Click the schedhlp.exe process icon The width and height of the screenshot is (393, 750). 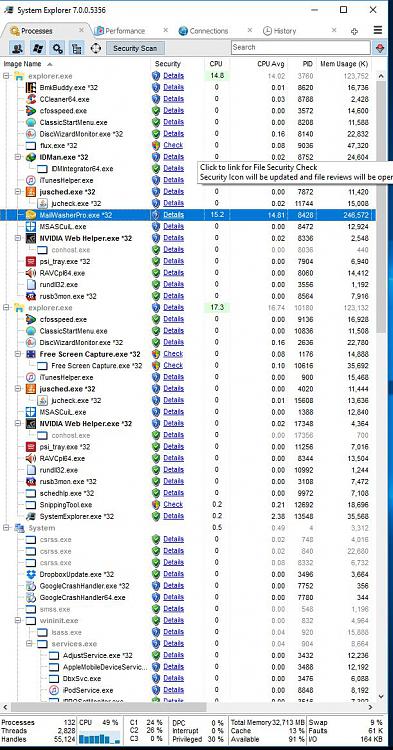click(x=31, y=493)
